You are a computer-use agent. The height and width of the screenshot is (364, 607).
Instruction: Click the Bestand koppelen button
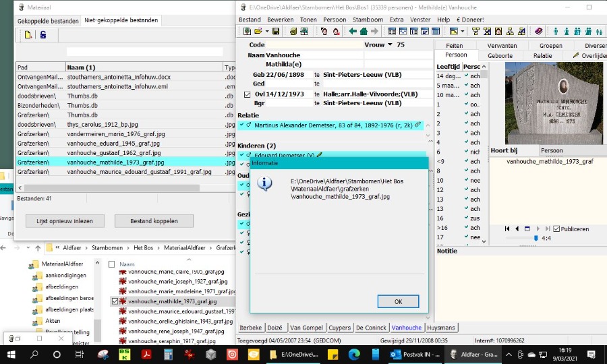coord(154,221)
